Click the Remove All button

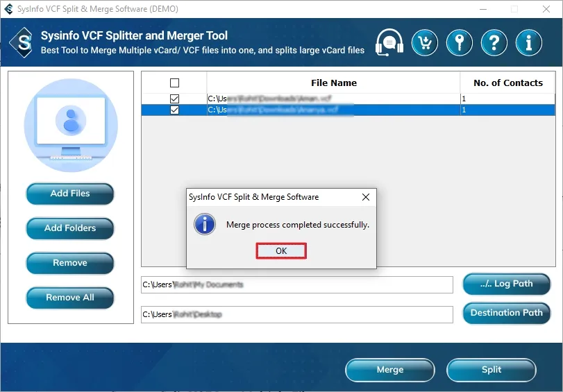(x=70, y=298)
